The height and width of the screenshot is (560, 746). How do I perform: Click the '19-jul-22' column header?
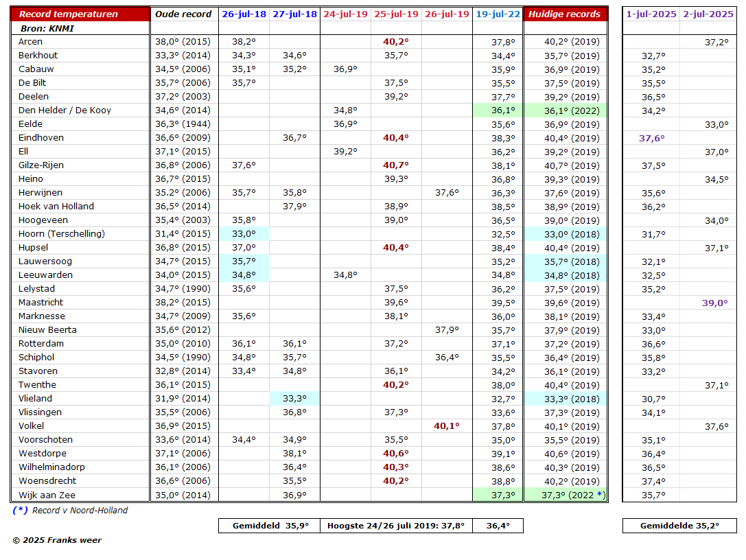[x=498, y=14]
